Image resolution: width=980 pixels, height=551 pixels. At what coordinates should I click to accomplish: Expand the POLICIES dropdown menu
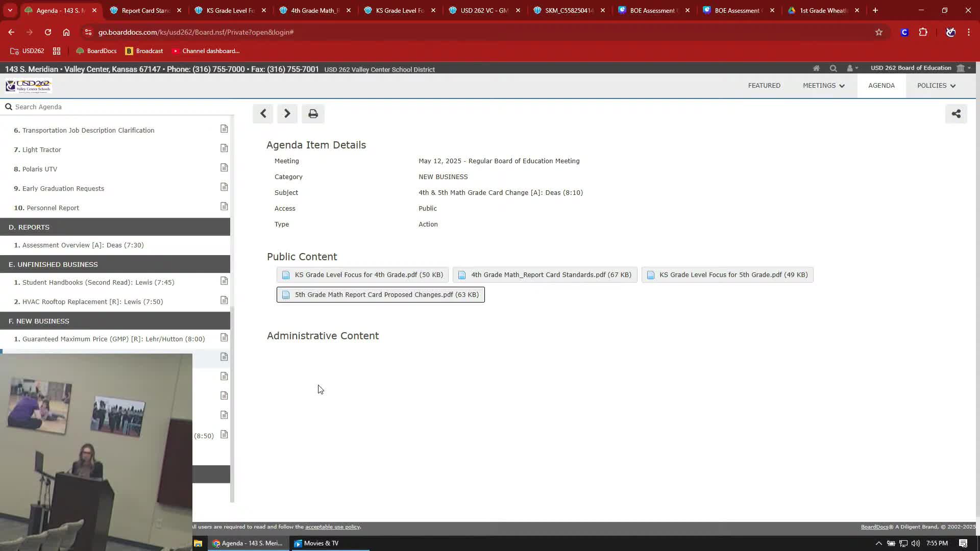point(936,86)
